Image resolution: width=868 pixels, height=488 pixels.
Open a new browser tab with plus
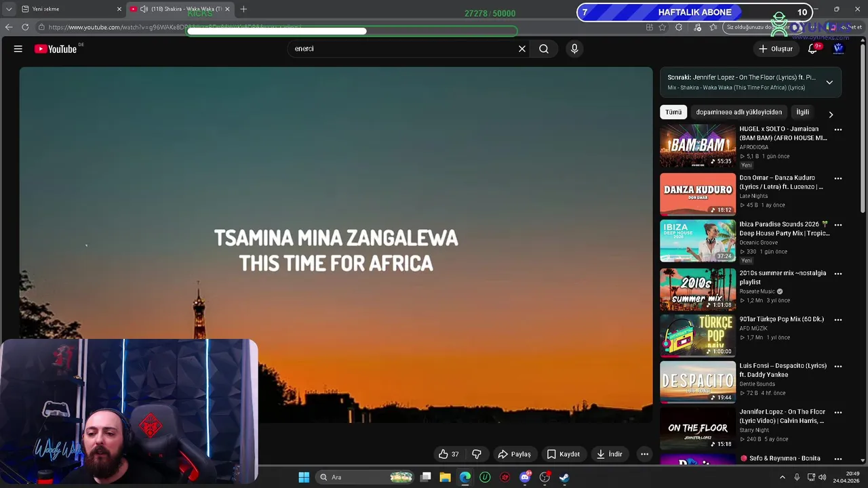pos(243,9)
